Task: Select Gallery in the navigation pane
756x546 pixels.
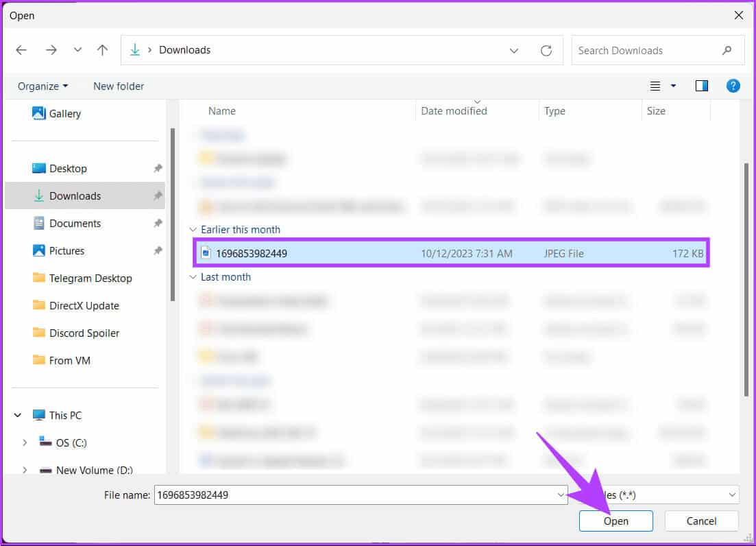Action: tap(56, 113)
